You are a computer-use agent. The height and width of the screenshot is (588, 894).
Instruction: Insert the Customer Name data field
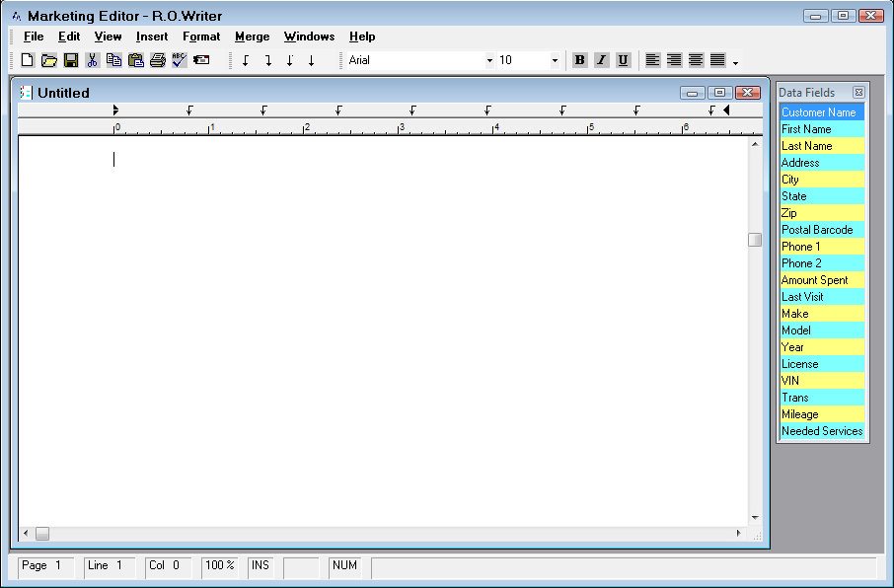click(x=821, y=112)
